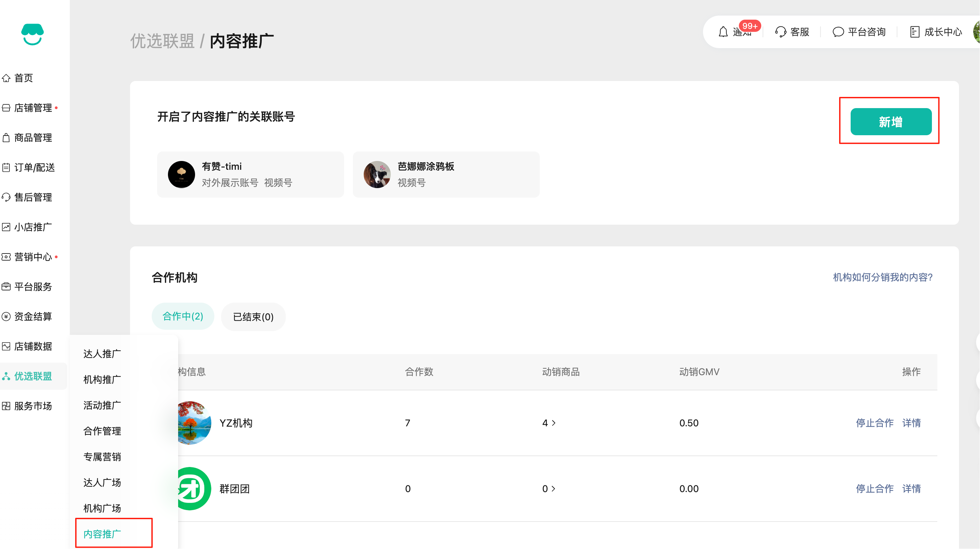Open 合作管理 submenu item
The image size is (980, 549).
coord(102,431)
